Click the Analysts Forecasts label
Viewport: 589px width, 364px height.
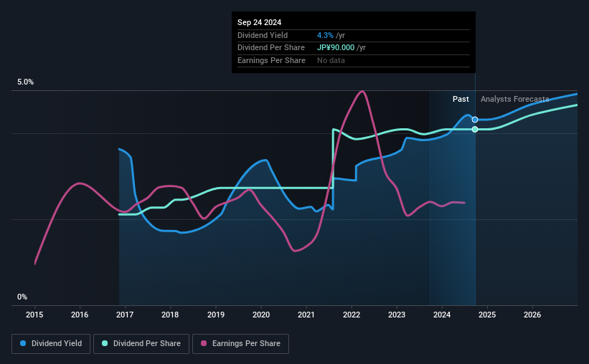[x=514, y=99]
